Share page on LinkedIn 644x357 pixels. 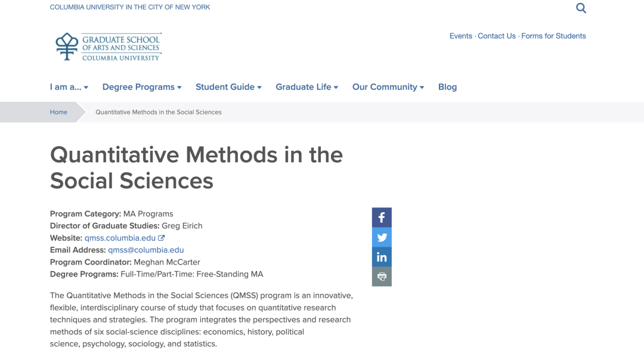(x=382, y=257)
